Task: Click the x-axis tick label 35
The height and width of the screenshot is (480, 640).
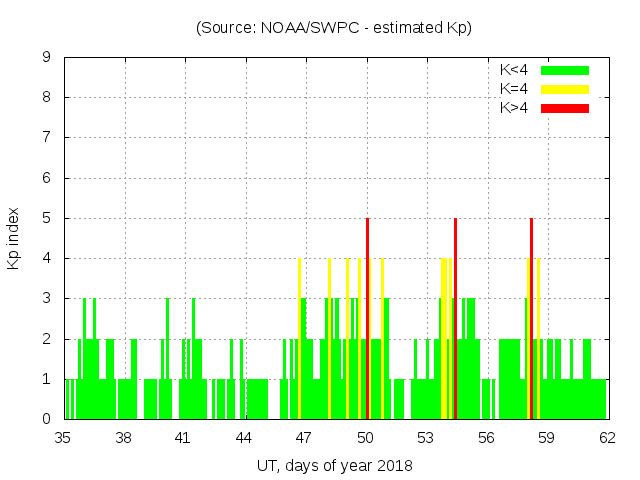Action: [x=64, y=437]
